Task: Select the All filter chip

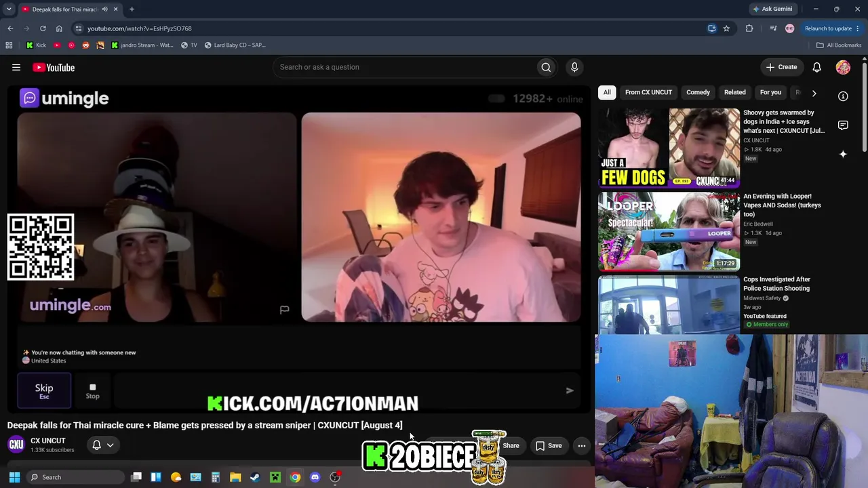Action: (607, 92)
